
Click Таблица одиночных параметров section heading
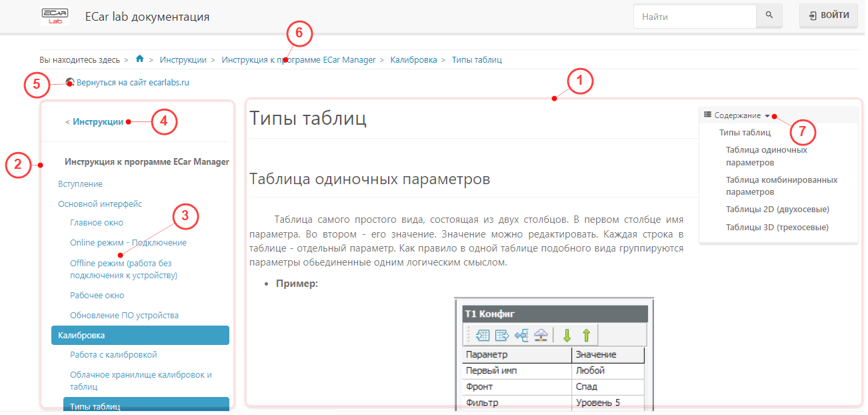click(369, 179)
